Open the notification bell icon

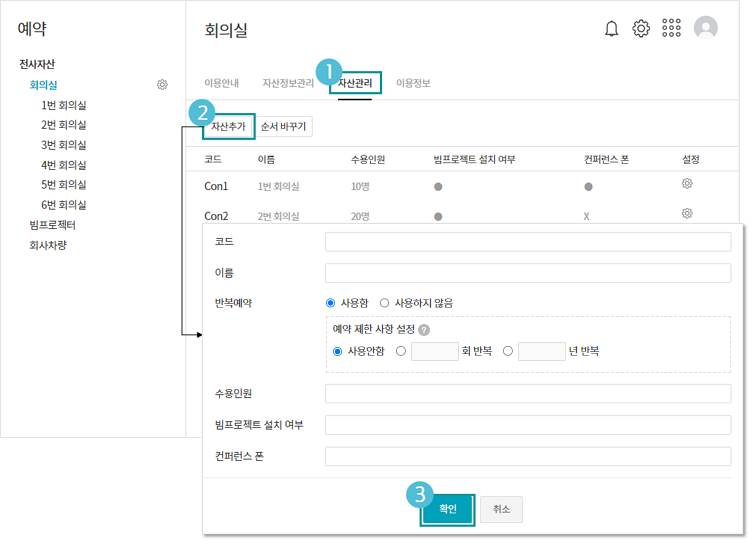[612, 29]
